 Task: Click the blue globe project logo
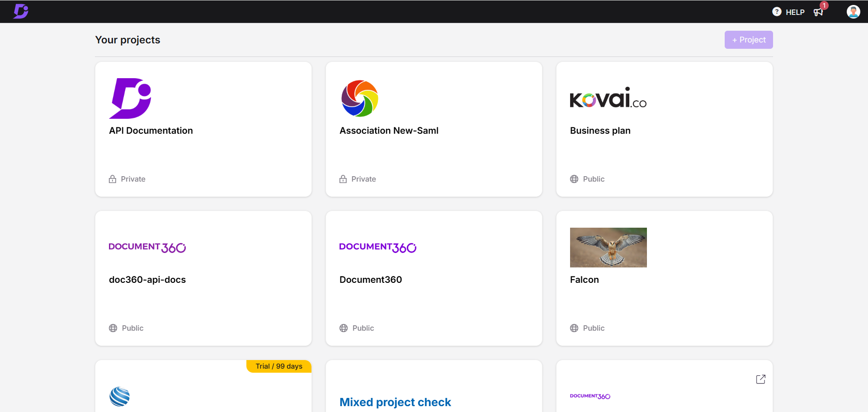click(x=120, y=397)
